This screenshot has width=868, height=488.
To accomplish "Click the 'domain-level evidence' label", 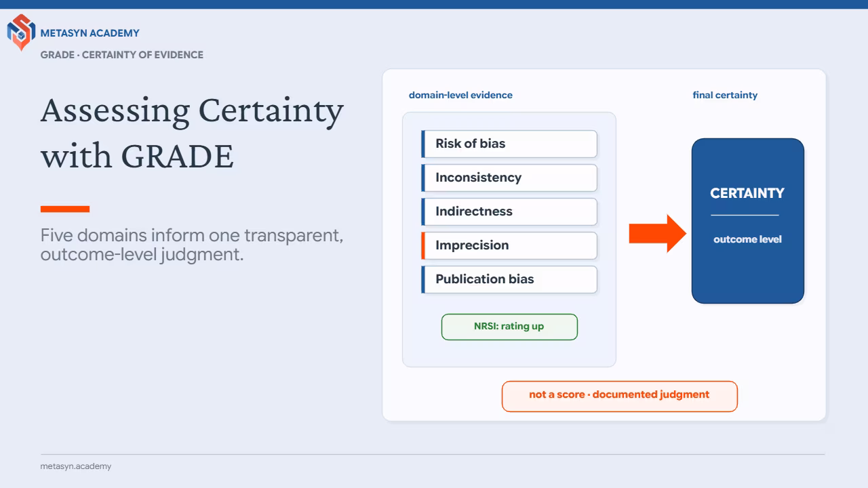I will click(460, 96).
